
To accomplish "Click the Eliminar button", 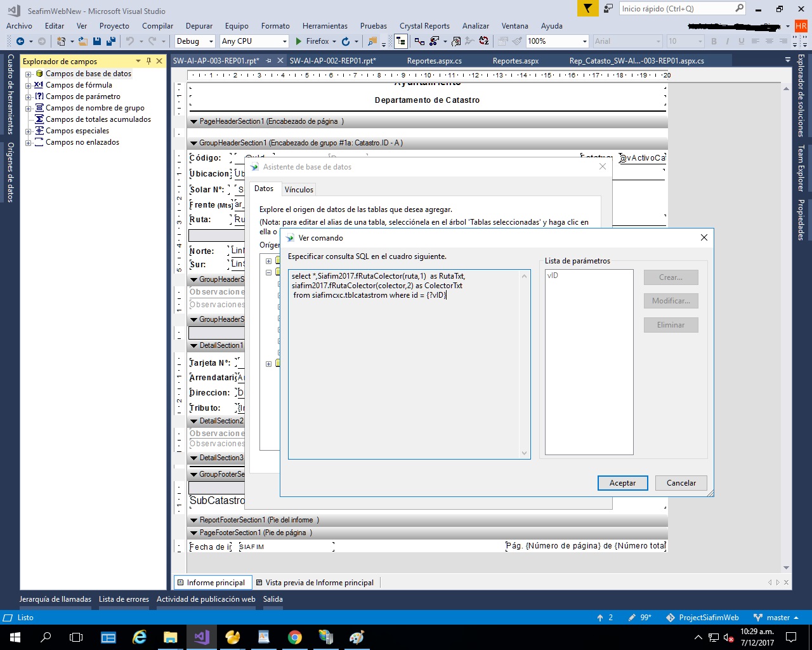I will (x=671, y=325).
